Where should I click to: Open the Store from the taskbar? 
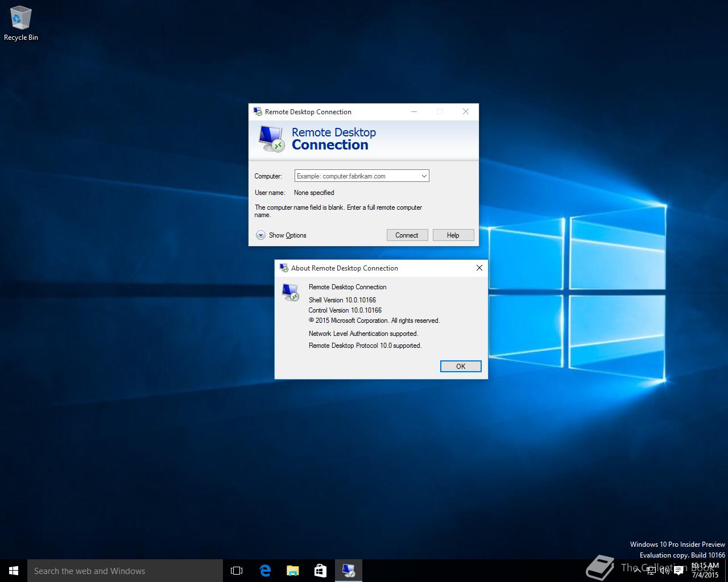point(320,571)
